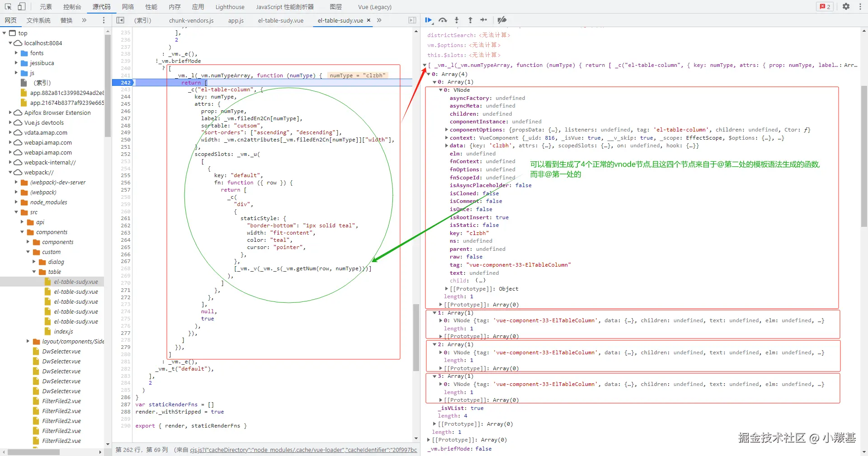
Task: Switch to the Lighthouse panel tab
Action: [x=230, y=7]
